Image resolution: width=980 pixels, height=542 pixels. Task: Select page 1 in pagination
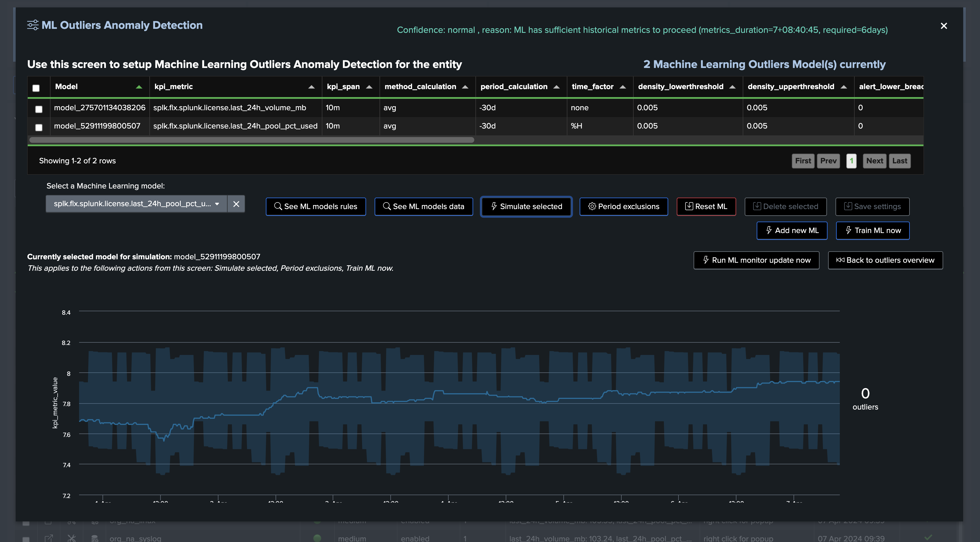coord(852,160)
